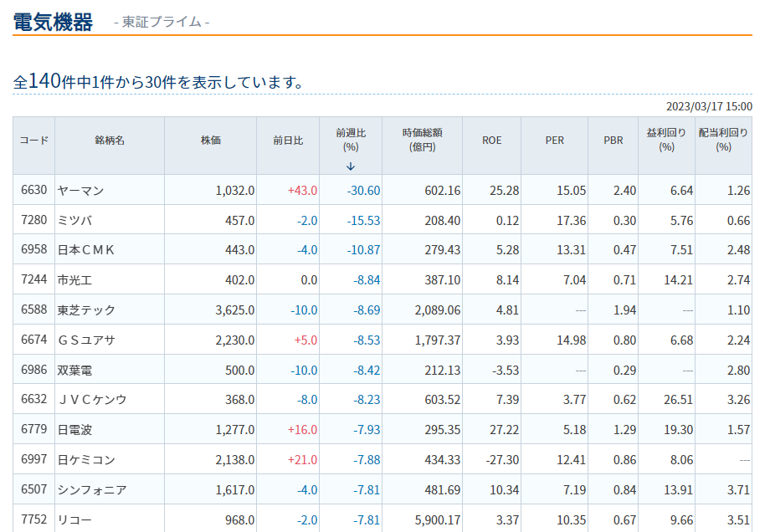
Task: Select code 6779
Action: [x=33, y=429]
